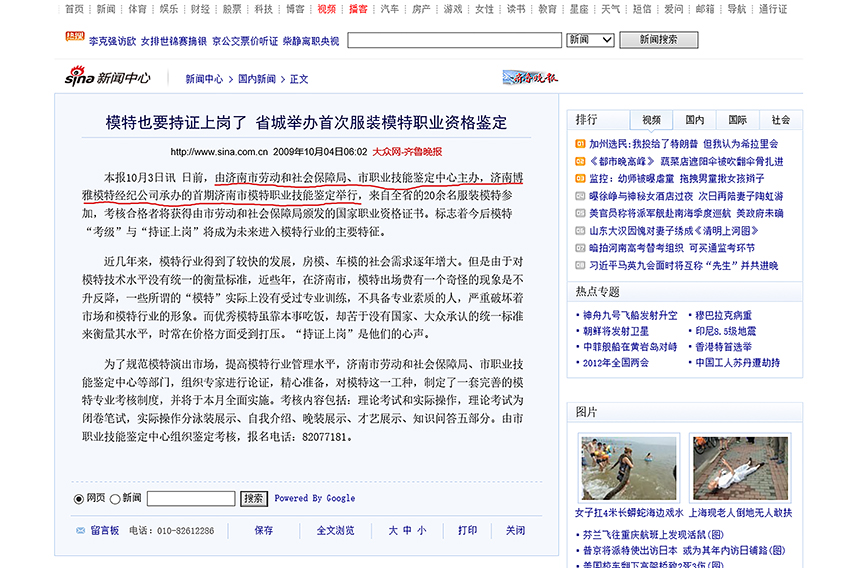
Task: Click 新闻中心 breadcrumb link
Action: coord(204,79)
